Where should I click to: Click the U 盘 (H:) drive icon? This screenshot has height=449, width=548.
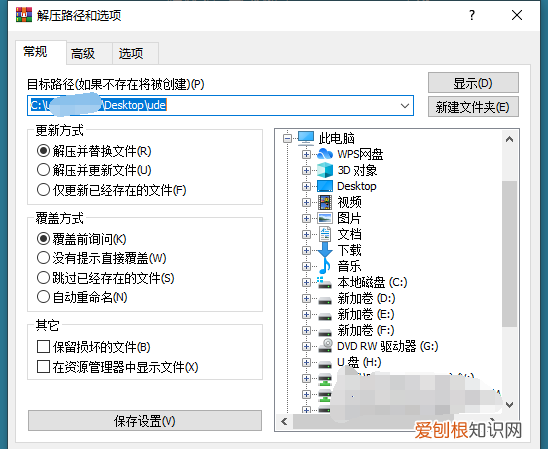[325, 364]
